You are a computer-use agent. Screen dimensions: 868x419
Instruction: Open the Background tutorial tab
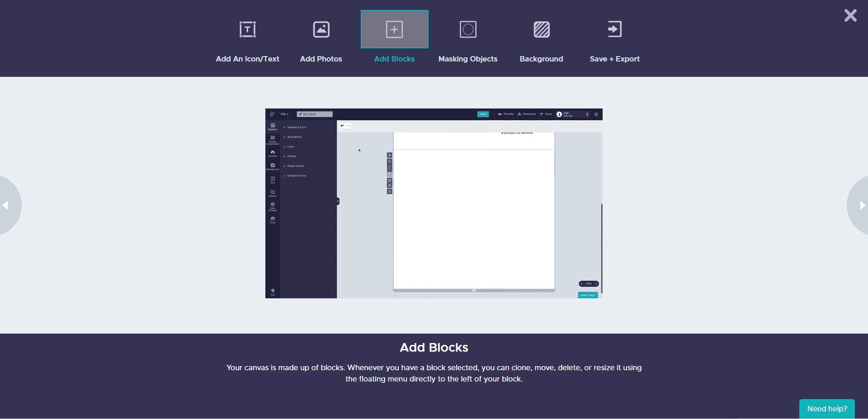tap(541, 38)
